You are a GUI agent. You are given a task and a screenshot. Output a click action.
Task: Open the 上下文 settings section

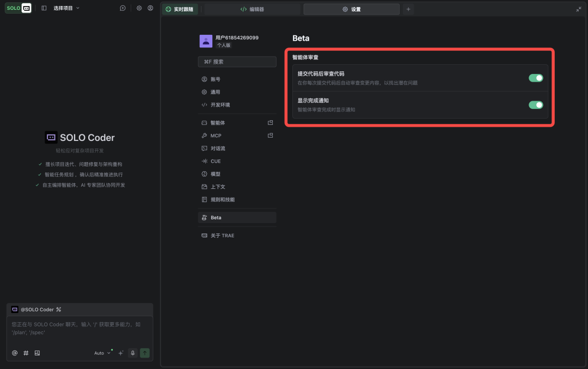(237, 186)
